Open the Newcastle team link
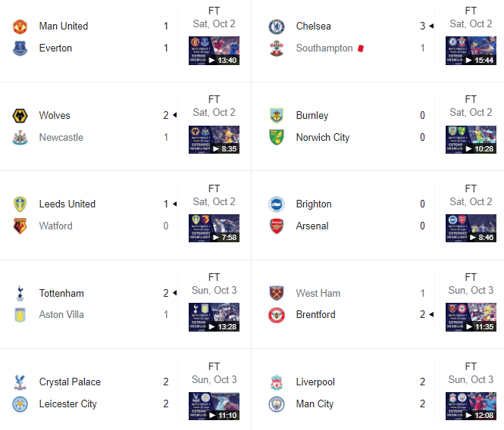504x430 pixels. 61,137
